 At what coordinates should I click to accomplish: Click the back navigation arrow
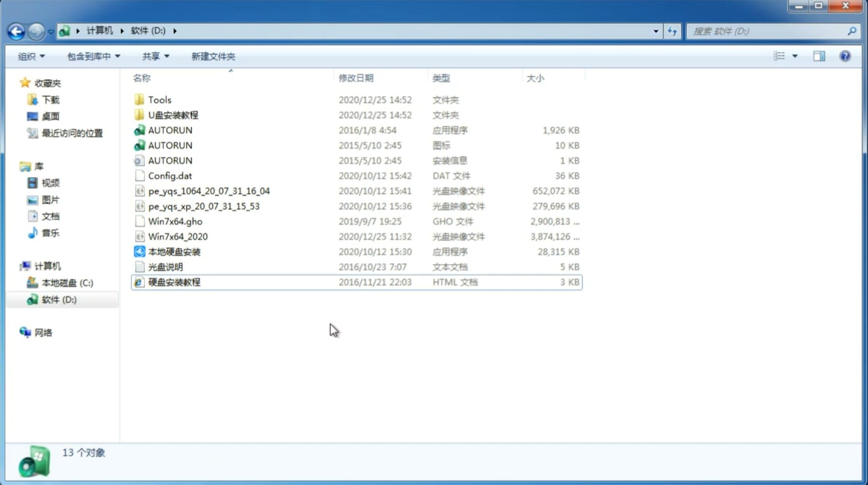click(x=16, y=30)
